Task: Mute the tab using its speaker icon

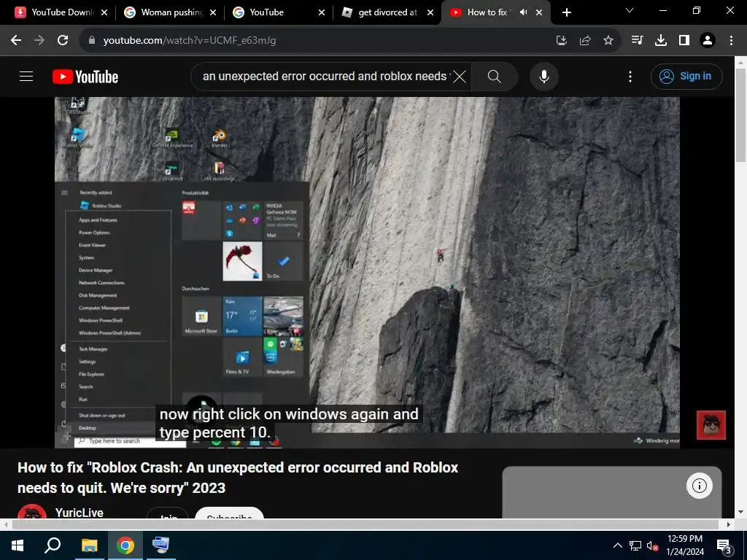Action: [x=523, y=12]
